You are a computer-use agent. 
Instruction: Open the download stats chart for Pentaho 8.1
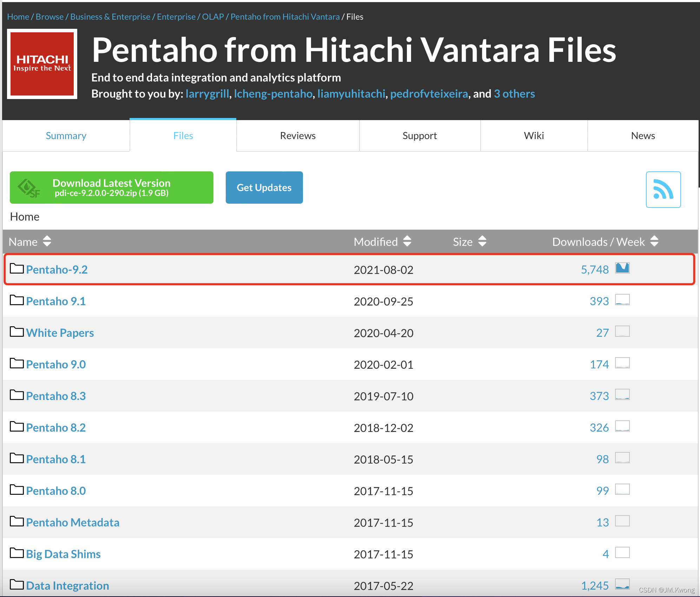pos(622,458)
